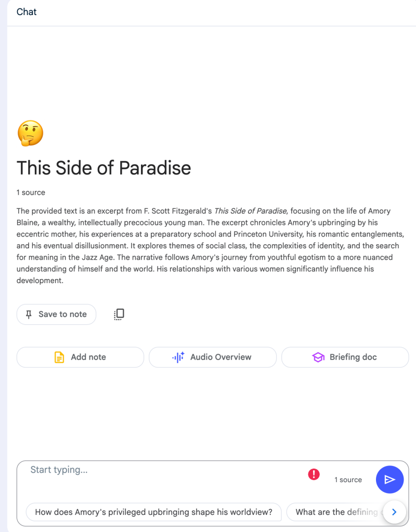Ask how Amory's privileged upbringing shapes worldview
The image size is (416, 532).
pos(153,512)
